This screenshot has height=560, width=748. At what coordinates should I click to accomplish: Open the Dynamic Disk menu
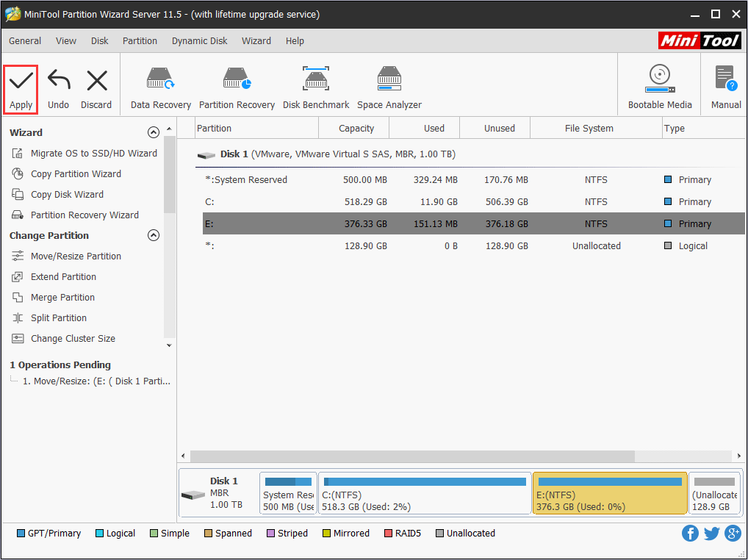[x=199, y=41]
